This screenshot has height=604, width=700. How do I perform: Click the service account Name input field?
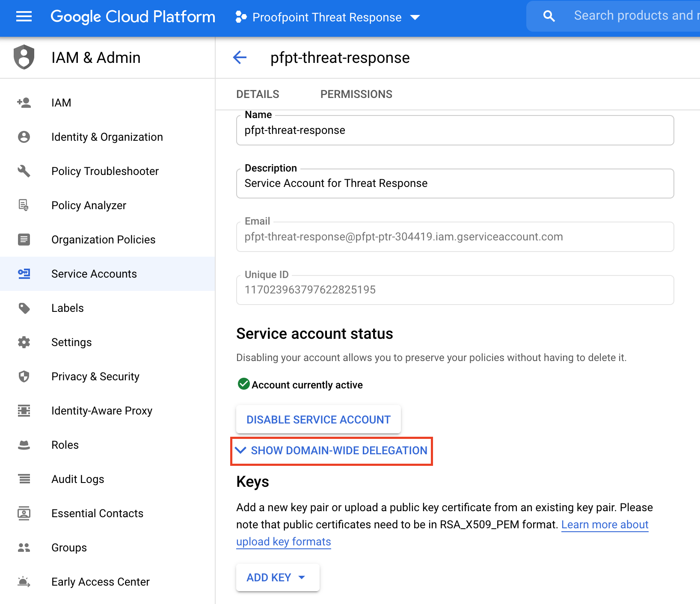[x=454, y=130]
